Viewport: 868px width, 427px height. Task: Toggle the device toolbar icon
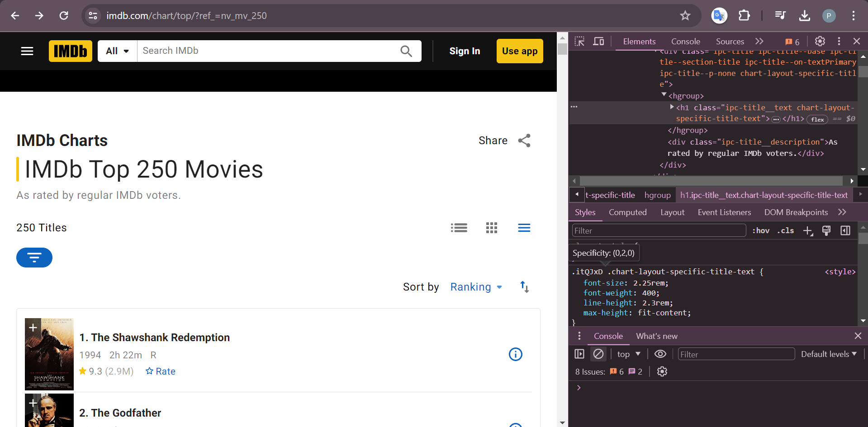[x=599, y=42]
